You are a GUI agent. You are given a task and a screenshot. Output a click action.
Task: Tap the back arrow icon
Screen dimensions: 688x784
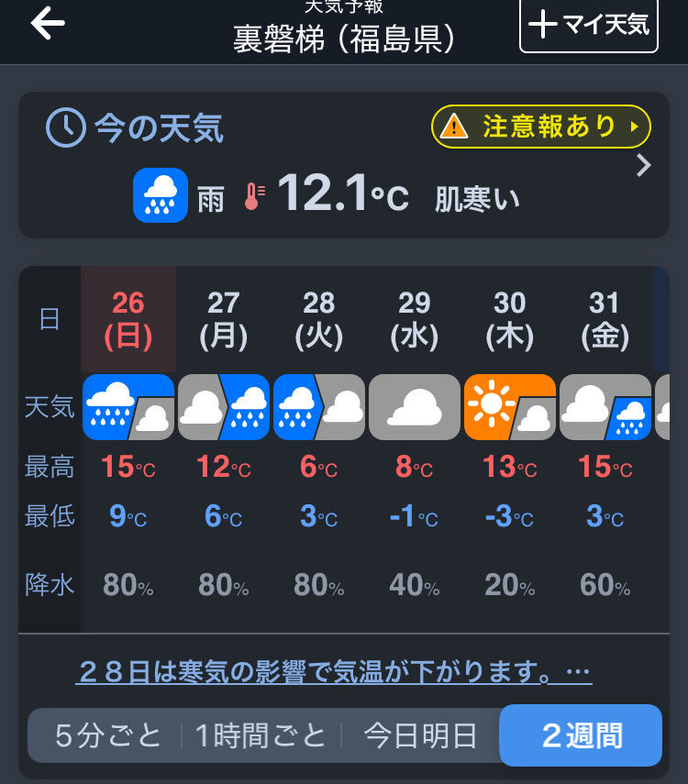pos(48,25)
